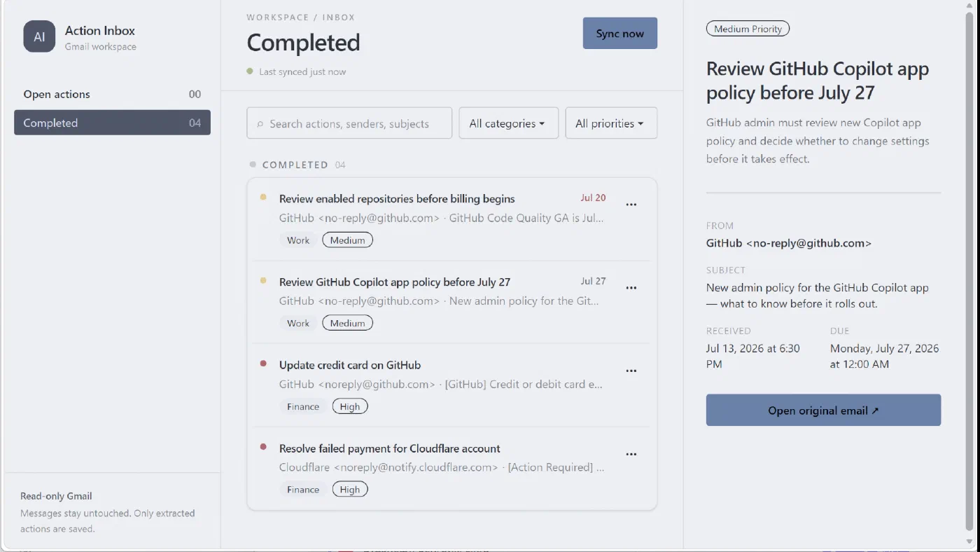Open original email
Image resolution: width=980 pixels, height=552 pixels.
[x=823, y=410]
